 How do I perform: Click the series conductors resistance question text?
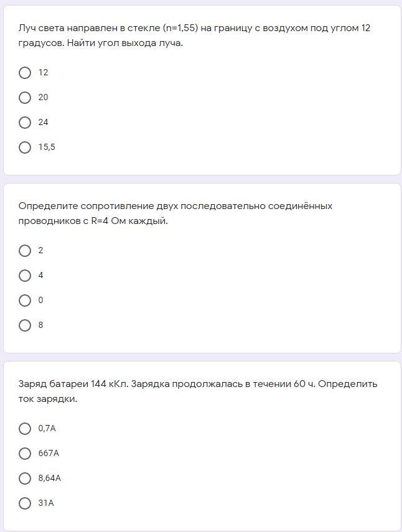tap(175, 213)
